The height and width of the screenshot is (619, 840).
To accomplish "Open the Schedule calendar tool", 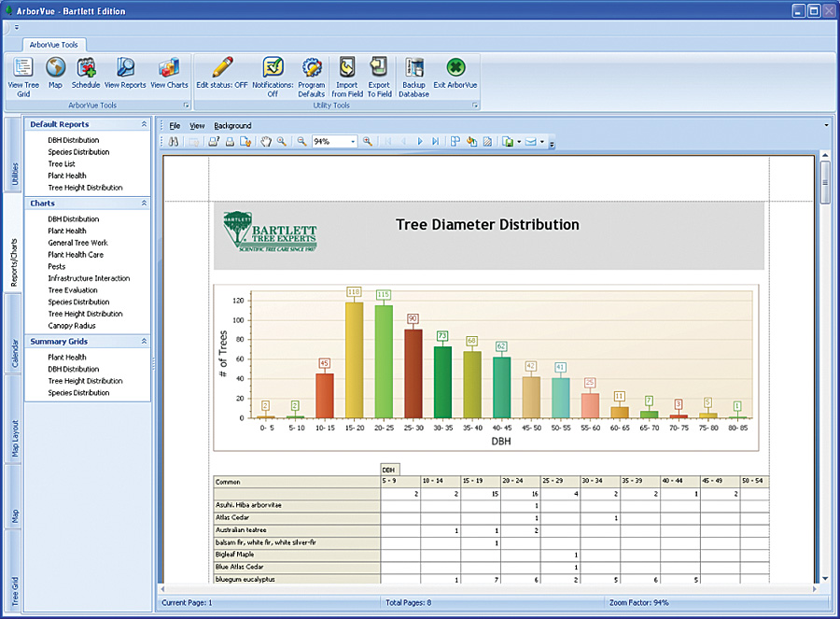I will point(86,73).
